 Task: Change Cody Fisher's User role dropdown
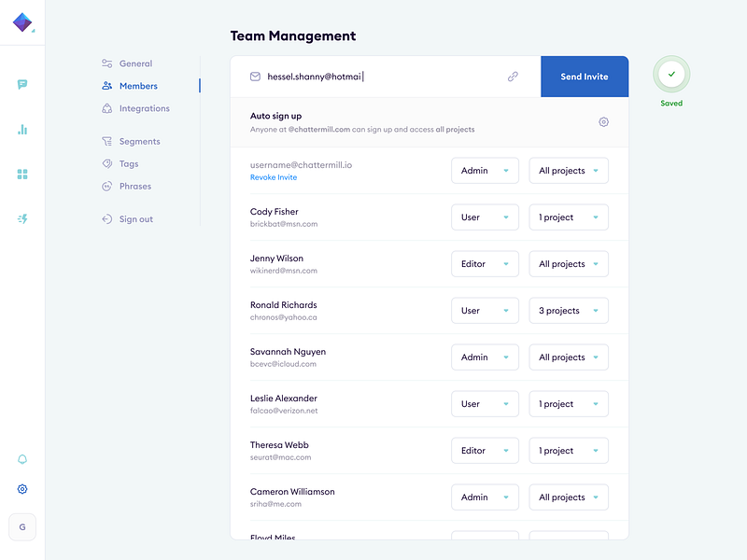tap(485, 217)
